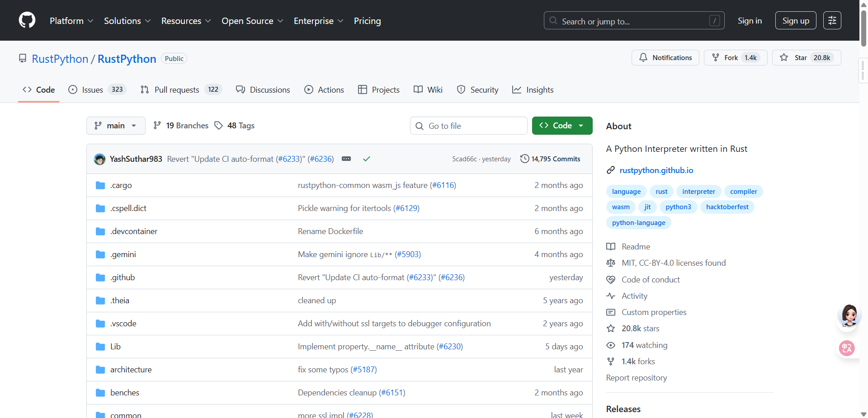Click the Search or jump to field
Image resolution: width=868 pixels, height=418 pixels.
[x=634, y=20]
